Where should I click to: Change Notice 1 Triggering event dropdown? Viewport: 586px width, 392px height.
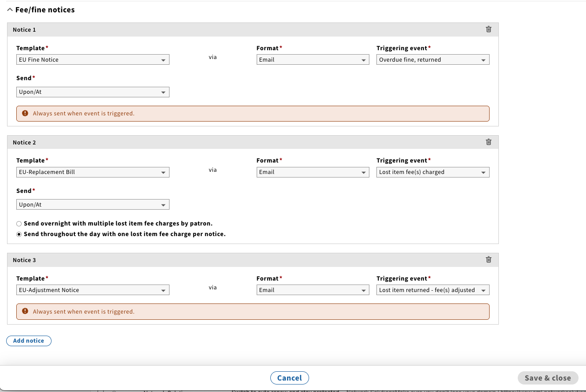(433, 60)
